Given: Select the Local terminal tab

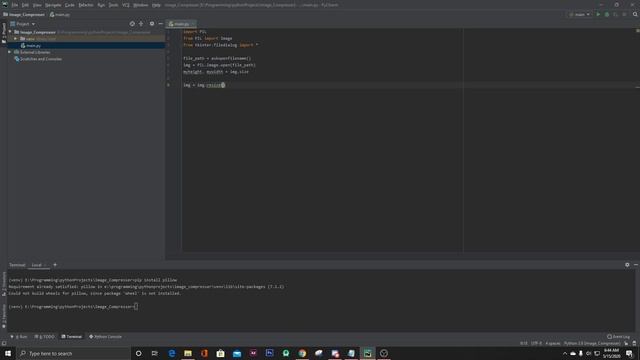Looking at the screenshot, I should (37, 265).
